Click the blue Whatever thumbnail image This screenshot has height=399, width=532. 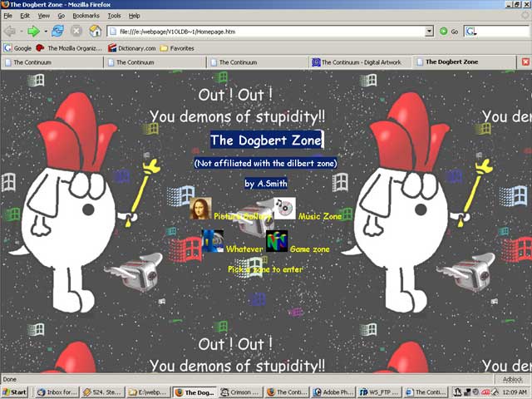[x=213, y=242]
